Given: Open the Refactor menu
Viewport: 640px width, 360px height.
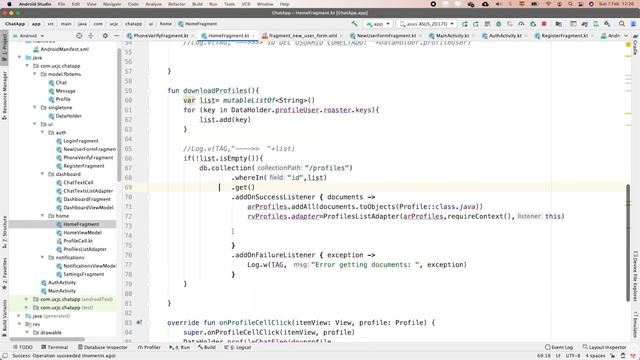Looking at the screenshot, I should tap(176, 4).
